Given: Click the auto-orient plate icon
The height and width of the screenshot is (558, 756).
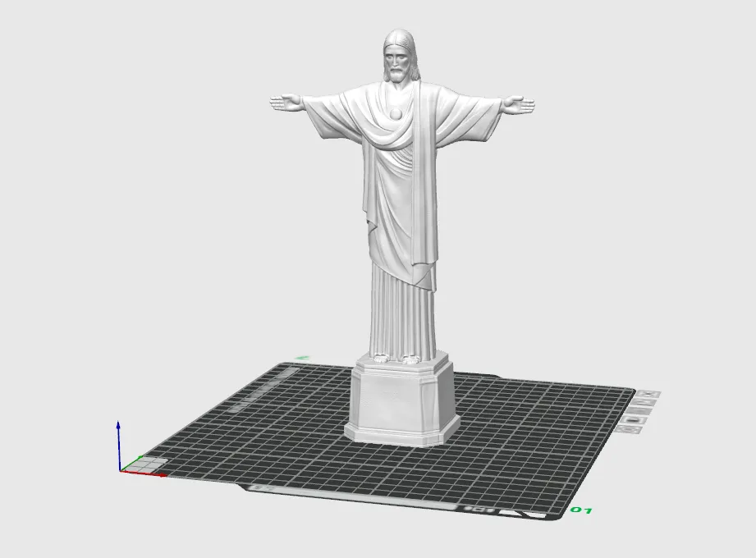Looking at the screenshot, I should coord(644,402).
